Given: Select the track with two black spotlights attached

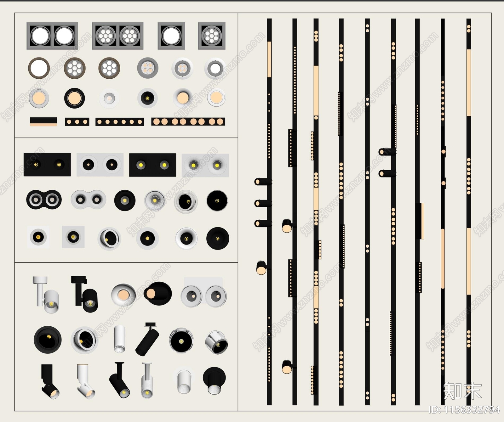Looking at the screenshot, I should click(393, 212).
